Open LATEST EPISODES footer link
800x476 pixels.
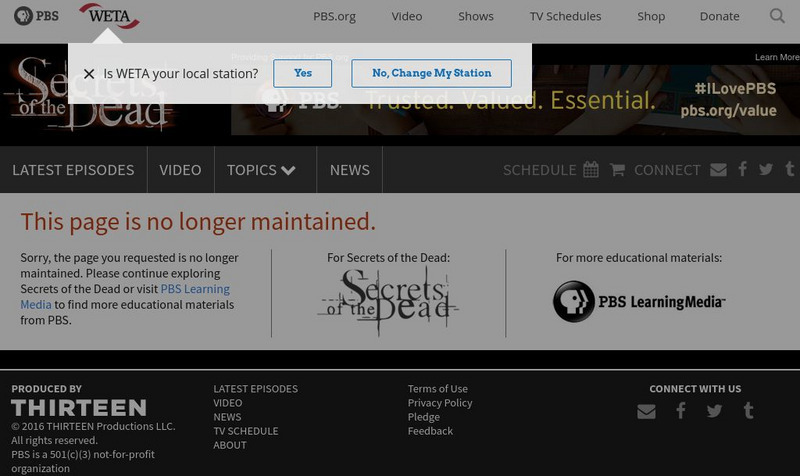pos(256,389)
